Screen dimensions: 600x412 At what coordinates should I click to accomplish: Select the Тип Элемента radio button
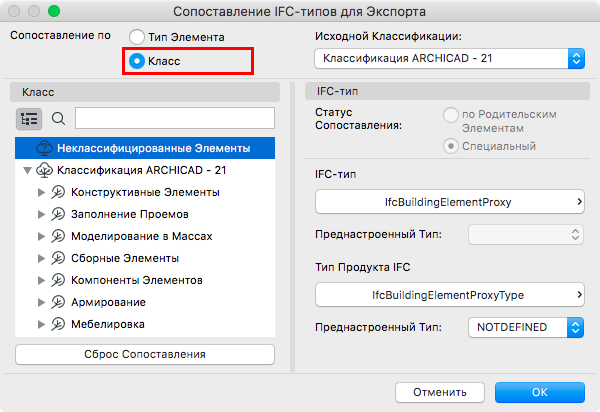[137, 37]
